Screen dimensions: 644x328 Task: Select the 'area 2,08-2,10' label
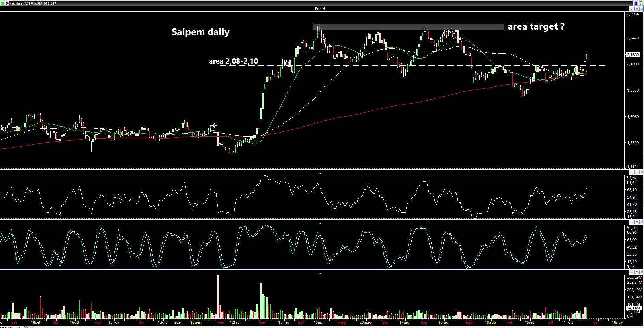234,61
